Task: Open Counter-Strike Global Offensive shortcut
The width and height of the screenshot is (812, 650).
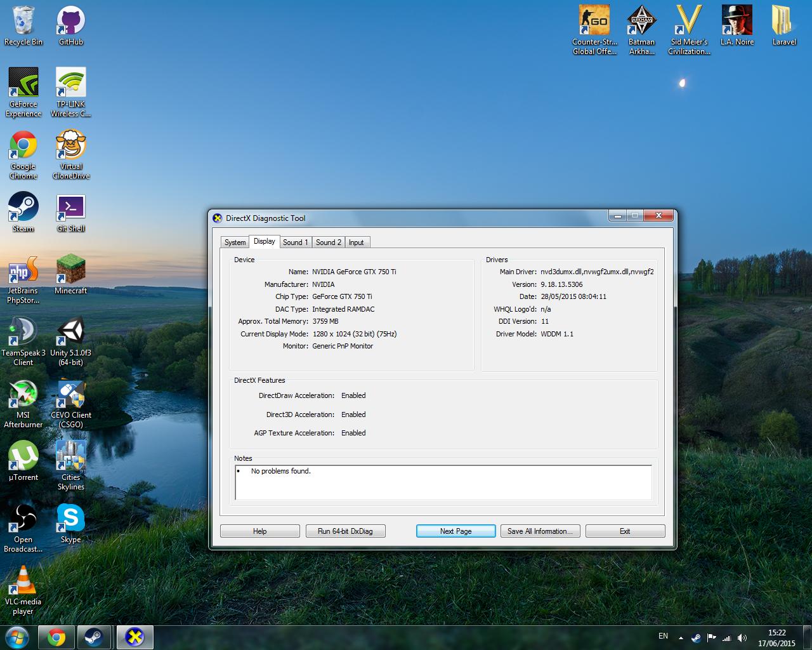Action: (x=594, y=30)
